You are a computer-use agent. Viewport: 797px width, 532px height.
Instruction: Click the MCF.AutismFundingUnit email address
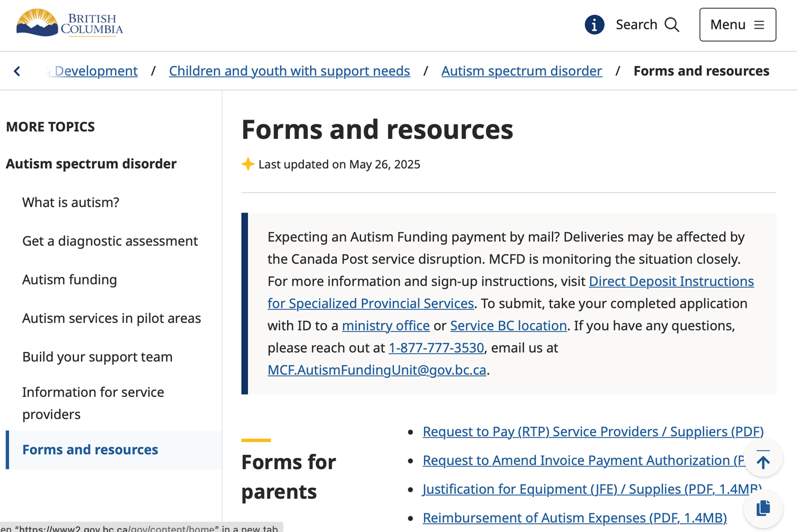click(x=377, y=370)
